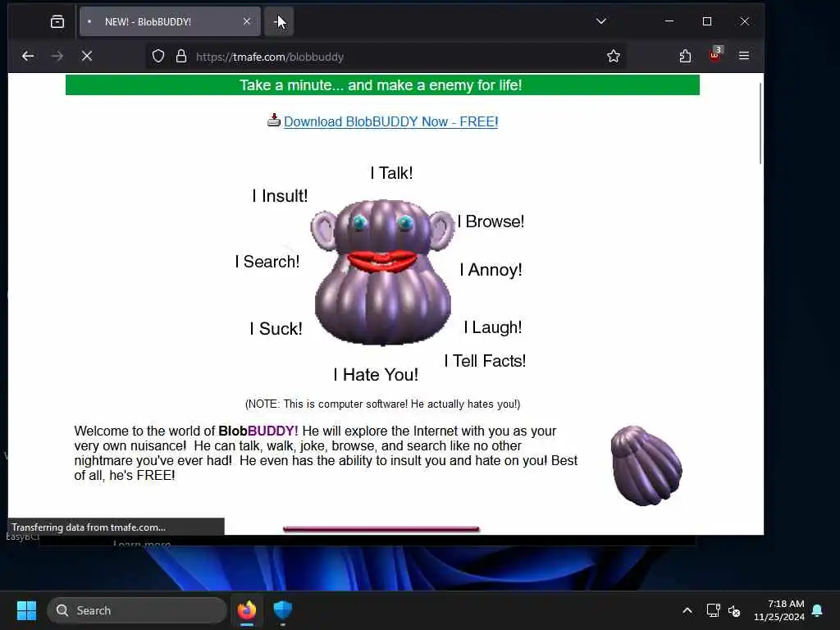Stop loading the page with the X button
This screenshot has width=840, height=630.
87,56
